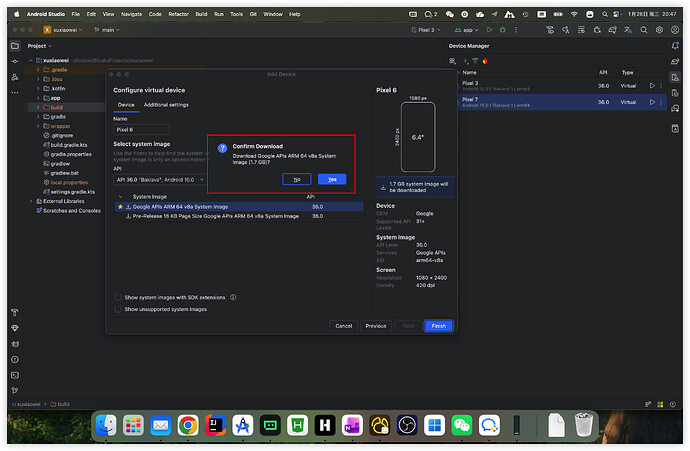This screenshot has width=690, height=451.
Task: Switch to Additional settings tab
Action: pyautogui.click(x=165, y=105)
